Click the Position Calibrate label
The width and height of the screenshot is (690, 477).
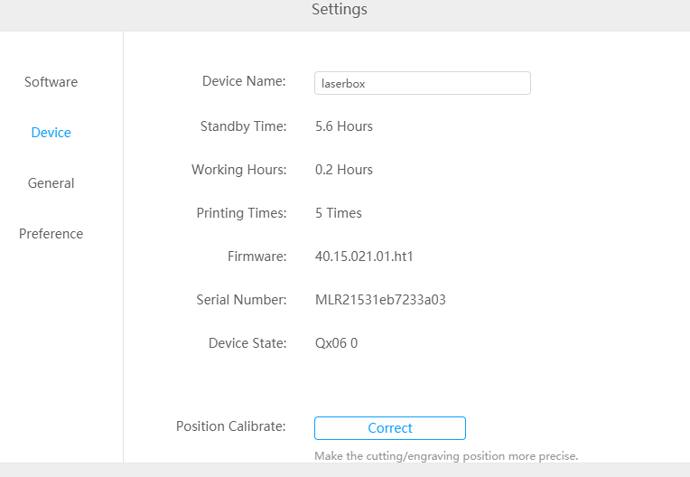tap(231, 426)
